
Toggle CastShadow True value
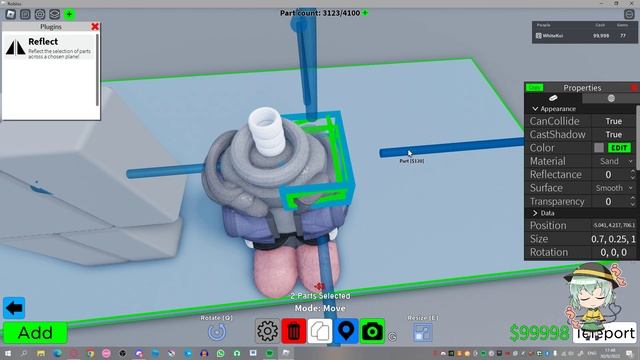coord(613,134)
